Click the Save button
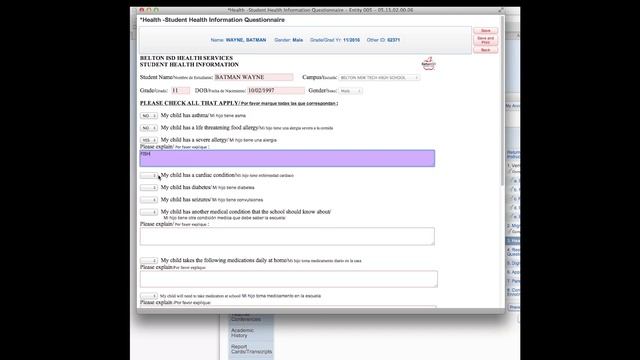 [485, 31]
